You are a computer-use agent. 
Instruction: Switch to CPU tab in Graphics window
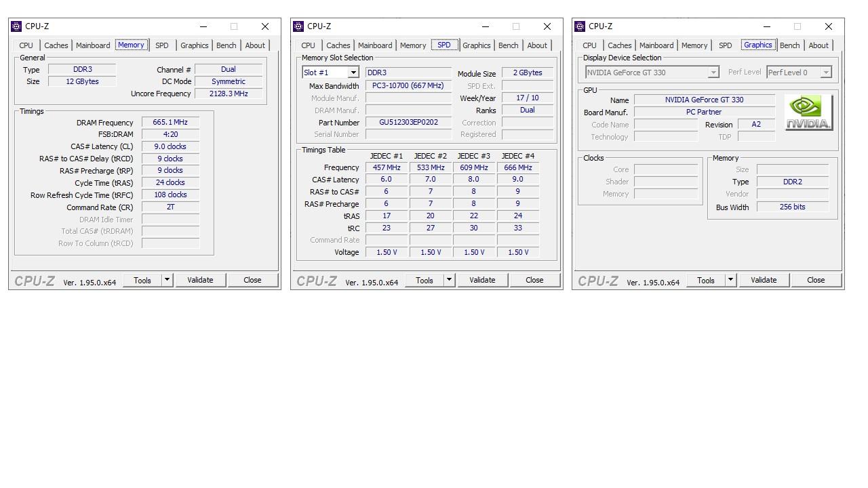click(590, 45)
